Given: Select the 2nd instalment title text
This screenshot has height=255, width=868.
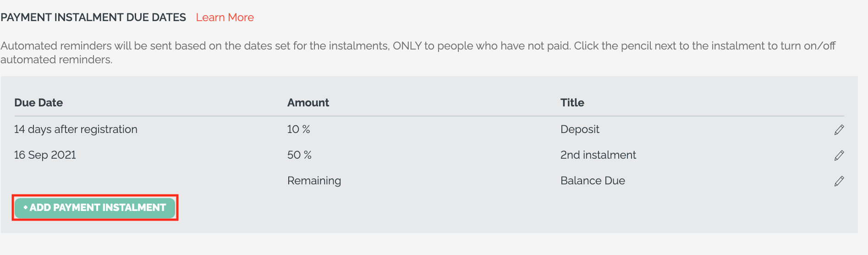Looking at the screenshot, I should point(598,155).
